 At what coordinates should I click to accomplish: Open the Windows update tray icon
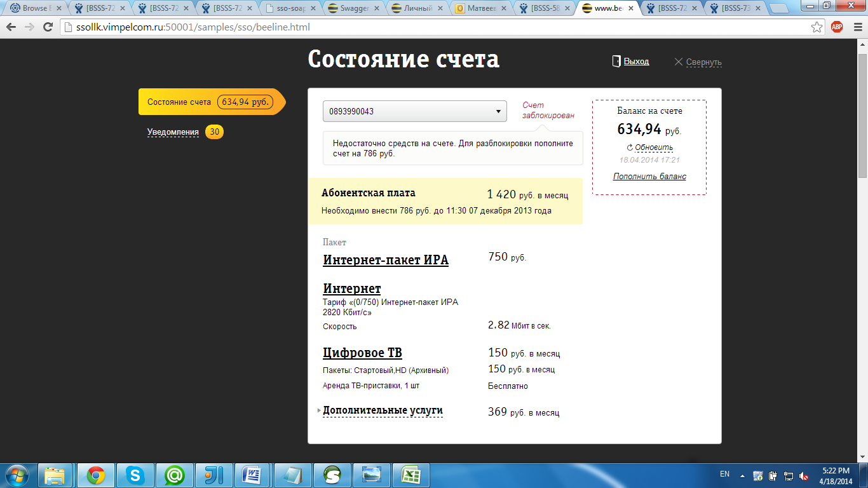[x=758, y=475]
